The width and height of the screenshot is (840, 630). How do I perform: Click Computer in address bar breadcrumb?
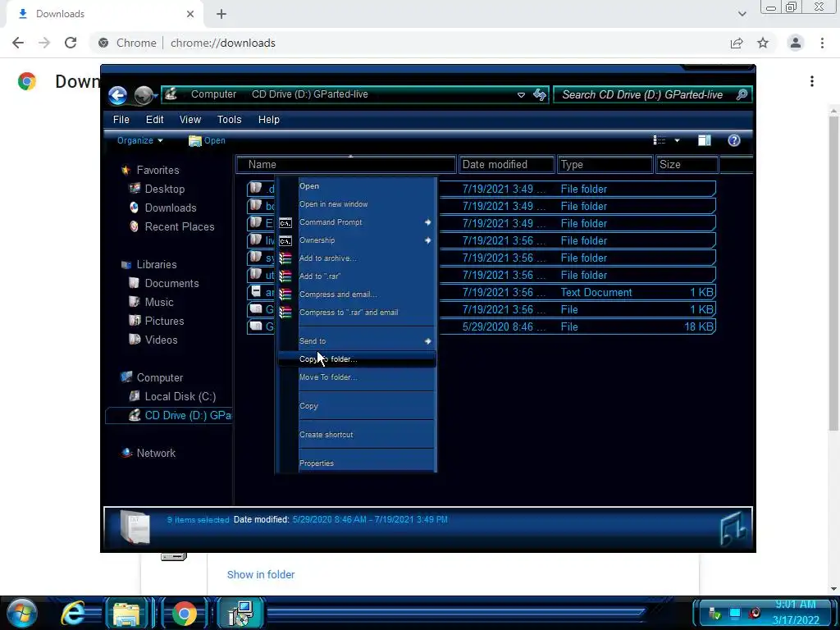214,94
